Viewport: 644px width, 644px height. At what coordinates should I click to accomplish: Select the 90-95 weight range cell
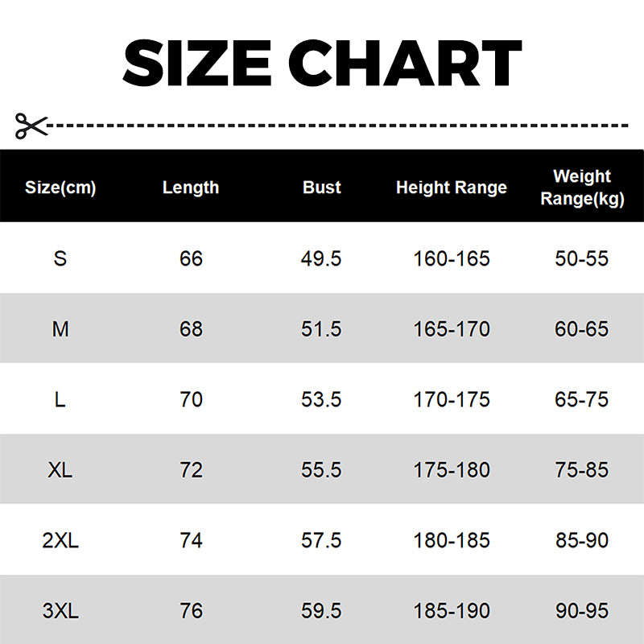[582, 611]
